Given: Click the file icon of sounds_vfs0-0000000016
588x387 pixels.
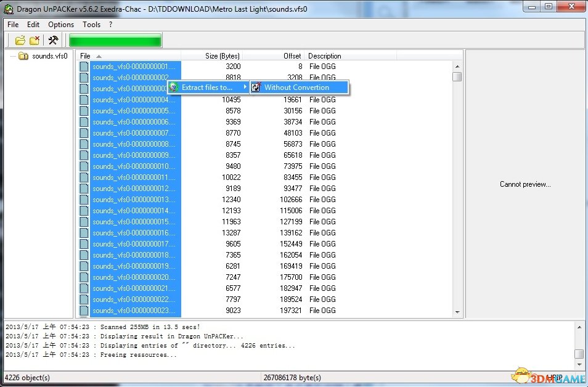Looking at the screenshot, I should tap(84, 233).
